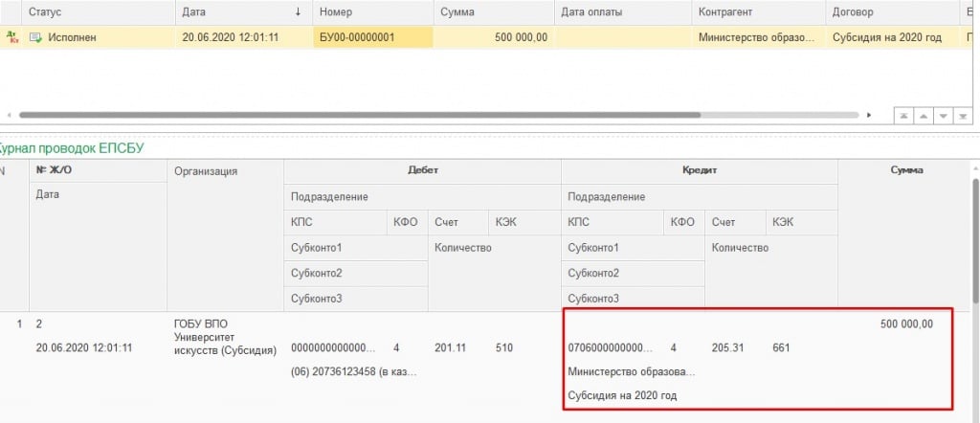Select document number БУ00-00000001 cell
The image size is (980, 423).
pos(372,37)
